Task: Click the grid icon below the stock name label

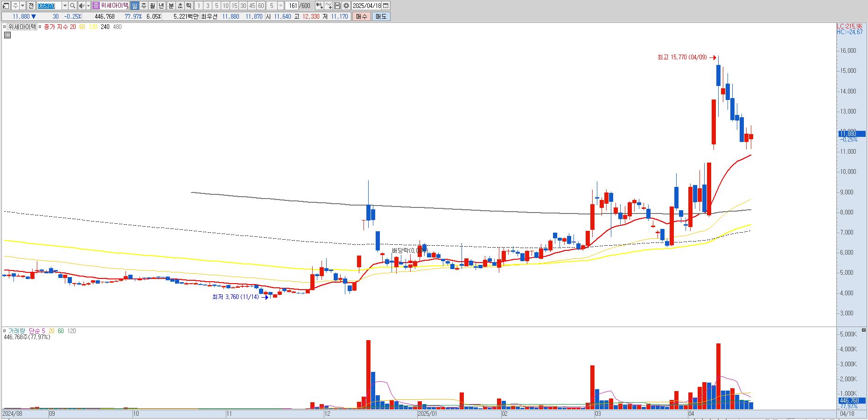Action: (x=7, y=35)
